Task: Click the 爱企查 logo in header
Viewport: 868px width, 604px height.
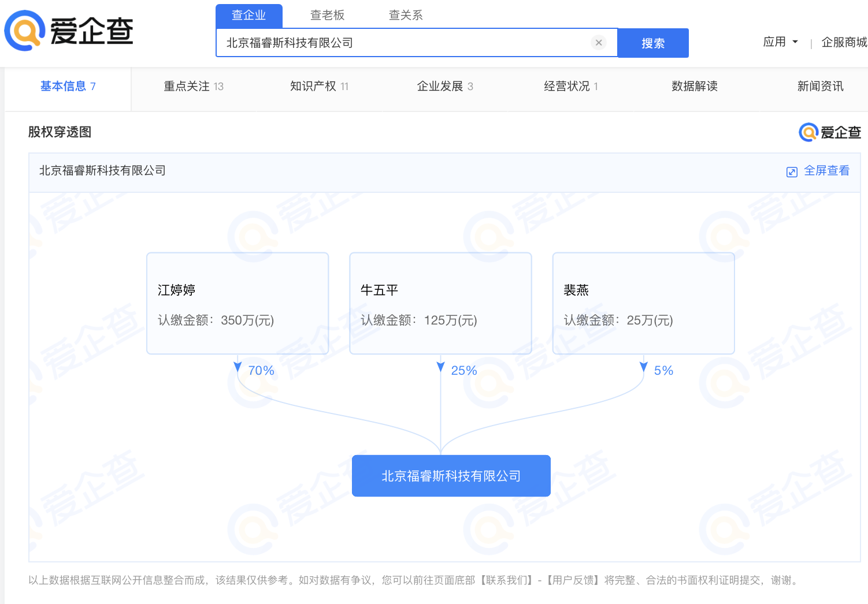Action: pos(69,31)
